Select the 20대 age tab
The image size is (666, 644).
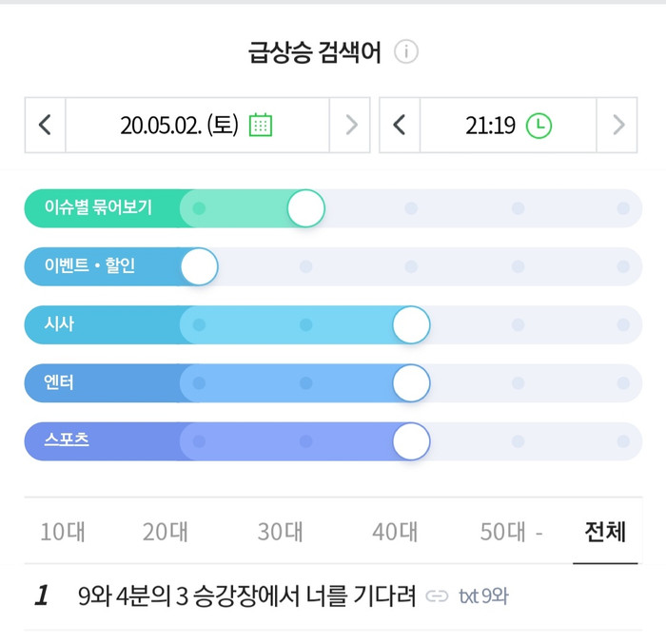tap(166, 532)
